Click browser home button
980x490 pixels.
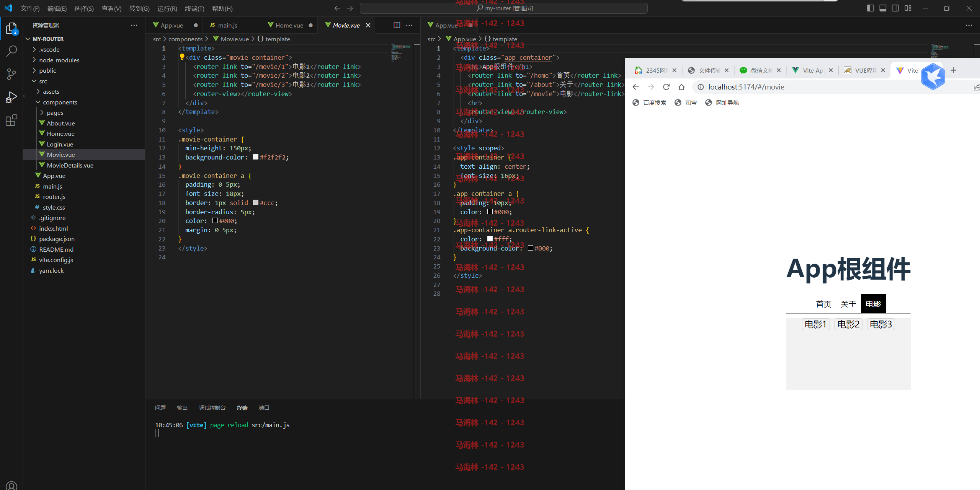point(681,87)
